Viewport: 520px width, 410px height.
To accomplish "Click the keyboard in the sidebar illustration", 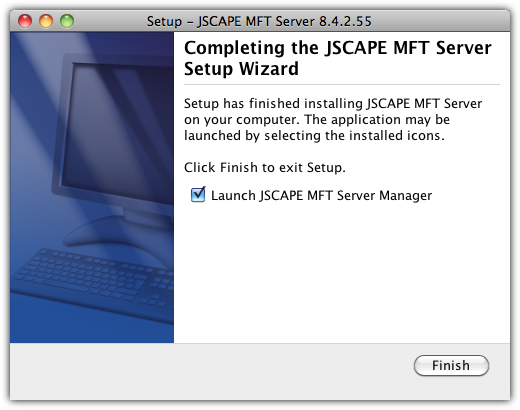I will pyautogui.click(x=93, y=278).
